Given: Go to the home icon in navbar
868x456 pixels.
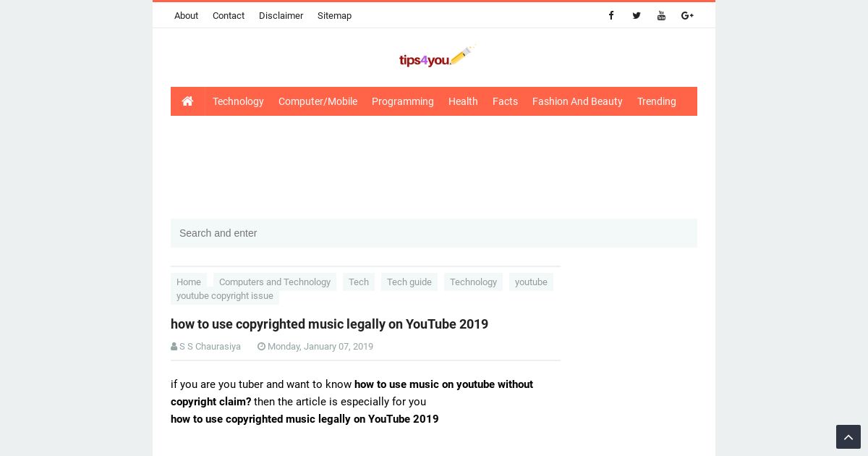Looking at the screenshot, I should [187, 101].
